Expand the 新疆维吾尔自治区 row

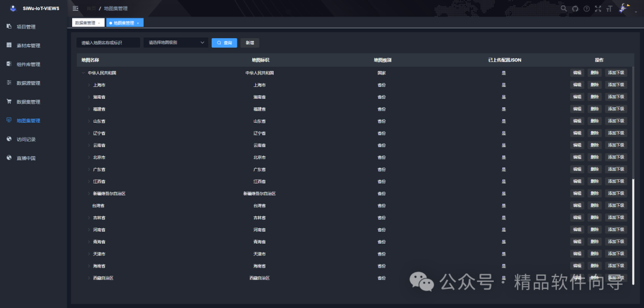tap(89, 194)
